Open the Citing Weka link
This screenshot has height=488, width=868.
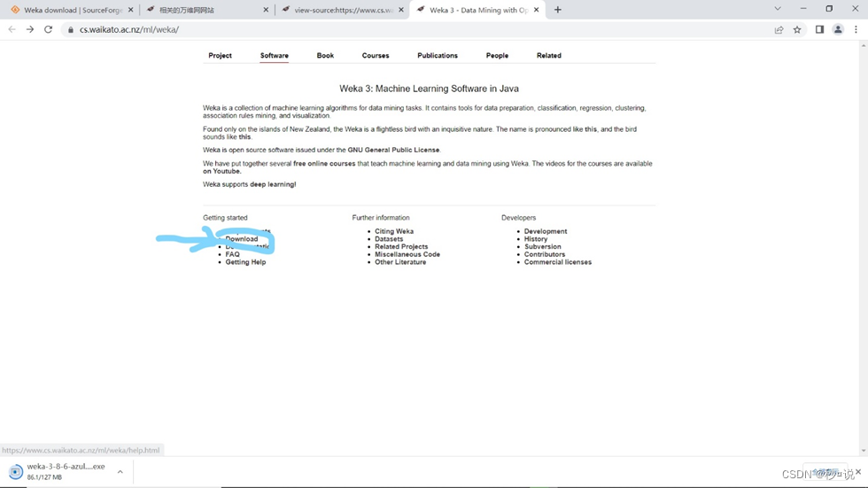(394, 231)
